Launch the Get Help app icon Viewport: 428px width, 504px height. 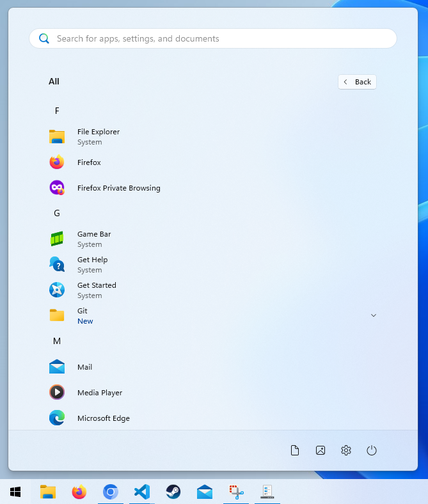[x=57, y=264]
